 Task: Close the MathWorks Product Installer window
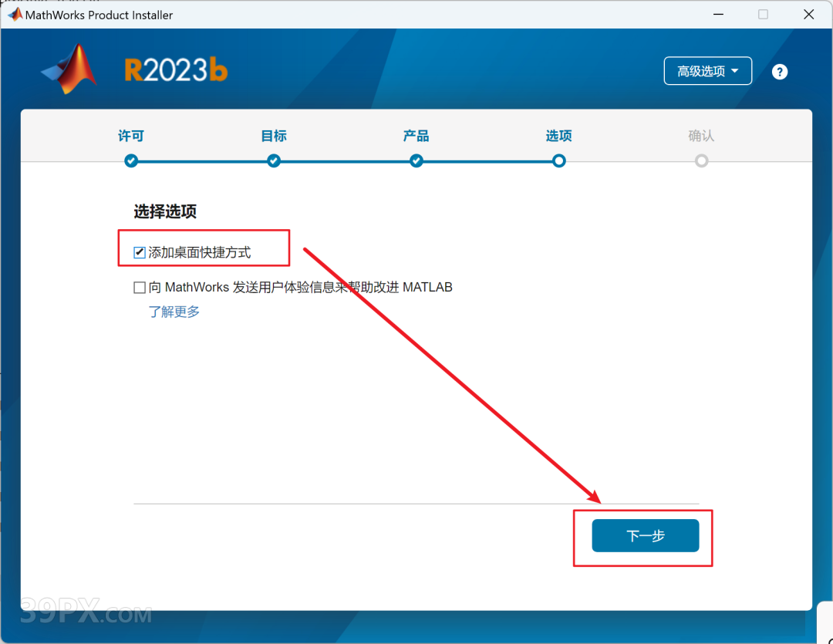coord(808,15)
